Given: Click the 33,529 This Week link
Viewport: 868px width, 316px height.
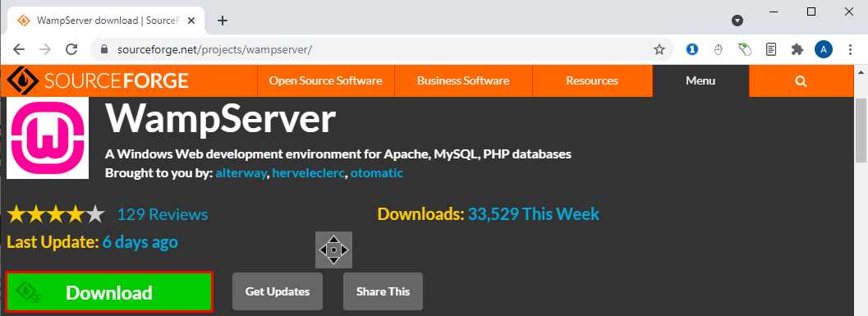Looking at the screenshot, I should pyautogui.click(x=534, y=213).
